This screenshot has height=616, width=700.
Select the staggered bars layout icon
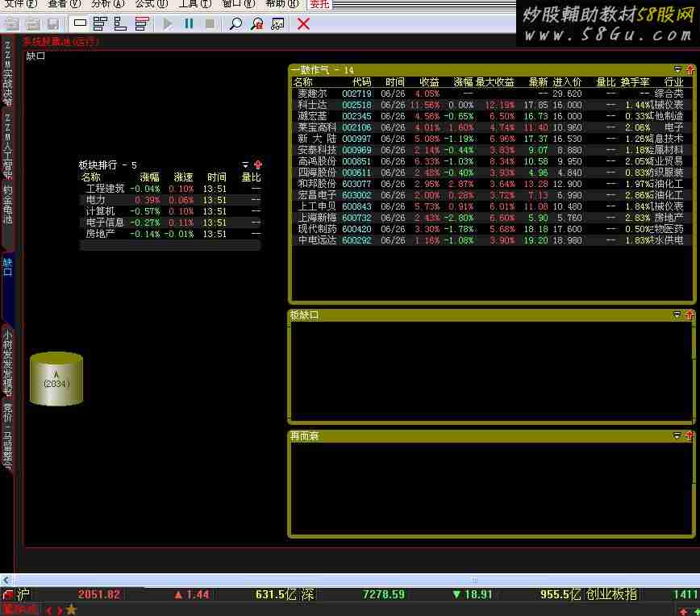click(x=100, y=23)
